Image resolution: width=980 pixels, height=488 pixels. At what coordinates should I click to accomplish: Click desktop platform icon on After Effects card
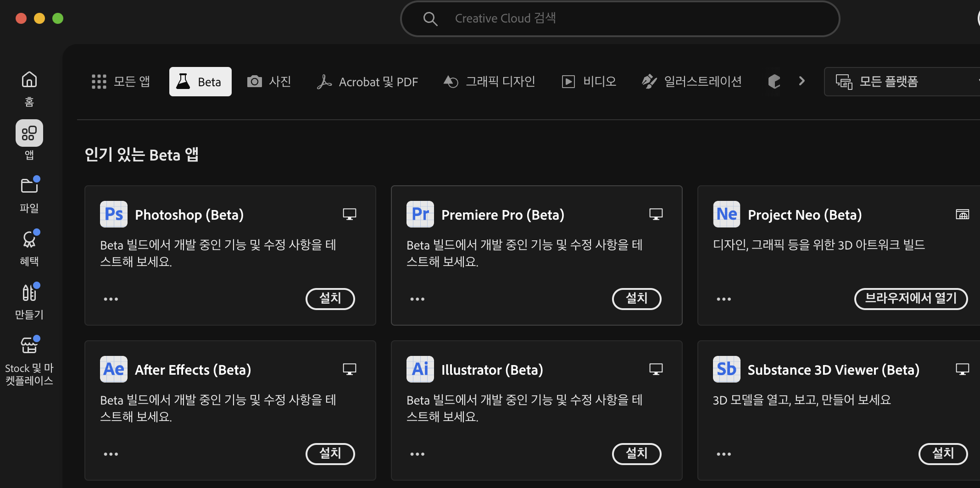coord(350,369)
